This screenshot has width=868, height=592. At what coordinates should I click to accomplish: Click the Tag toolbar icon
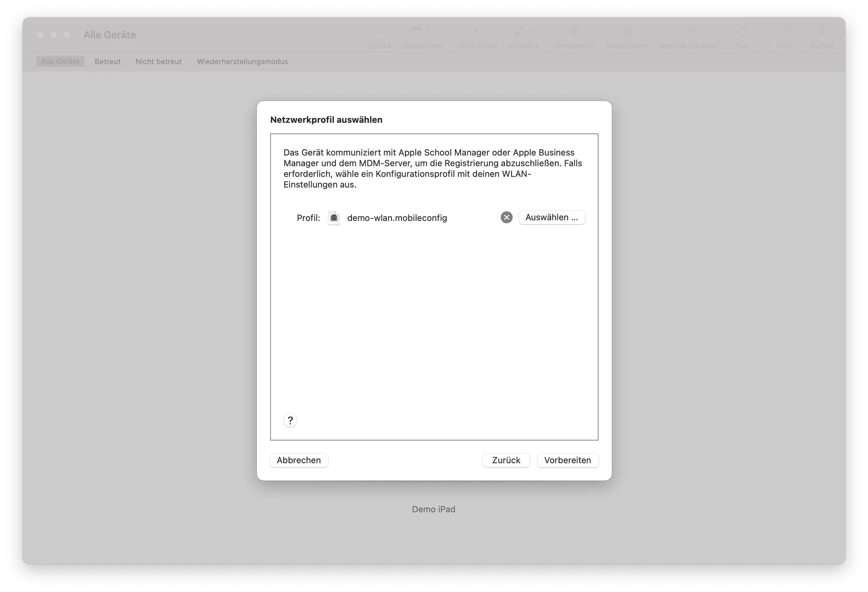[x=742, y=31]
